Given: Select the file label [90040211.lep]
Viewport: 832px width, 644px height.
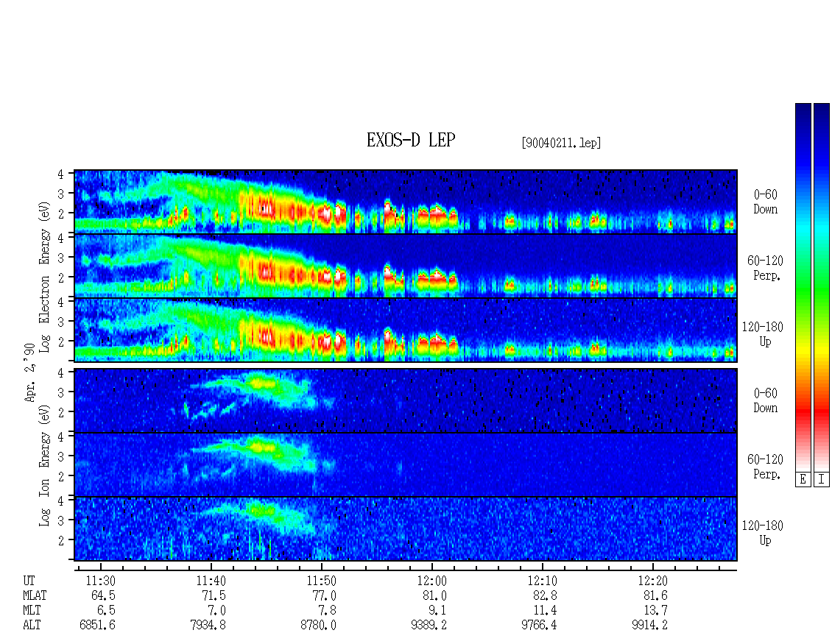Looking at the screenshot, I should coord(561,143).
